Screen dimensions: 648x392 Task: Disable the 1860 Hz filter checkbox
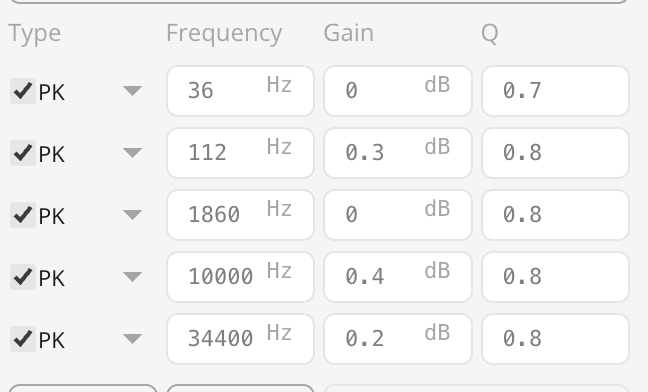tap(23, 215)
